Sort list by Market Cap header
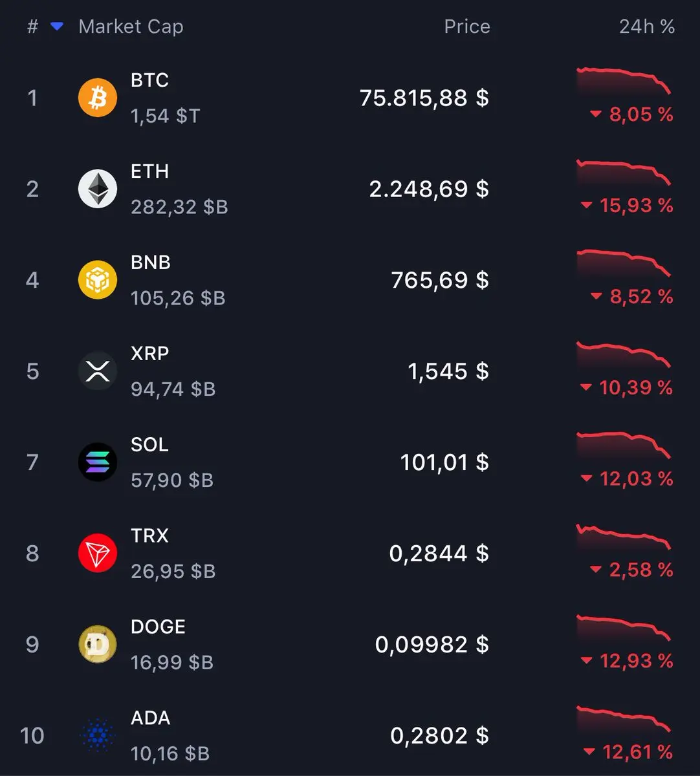The width and height of the screenshot is (700, 776). coord(131,27)
